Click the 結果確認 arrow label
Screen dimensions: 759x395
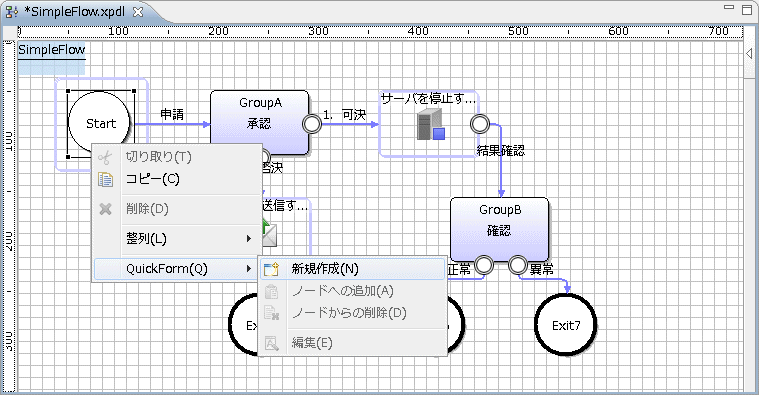[x=501, y=151]
